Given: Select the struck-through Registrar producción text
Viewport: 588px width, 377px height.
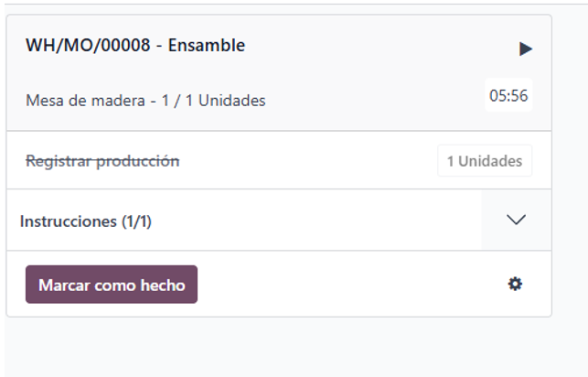Looking at the screenshot, I should tap(102, 161).
